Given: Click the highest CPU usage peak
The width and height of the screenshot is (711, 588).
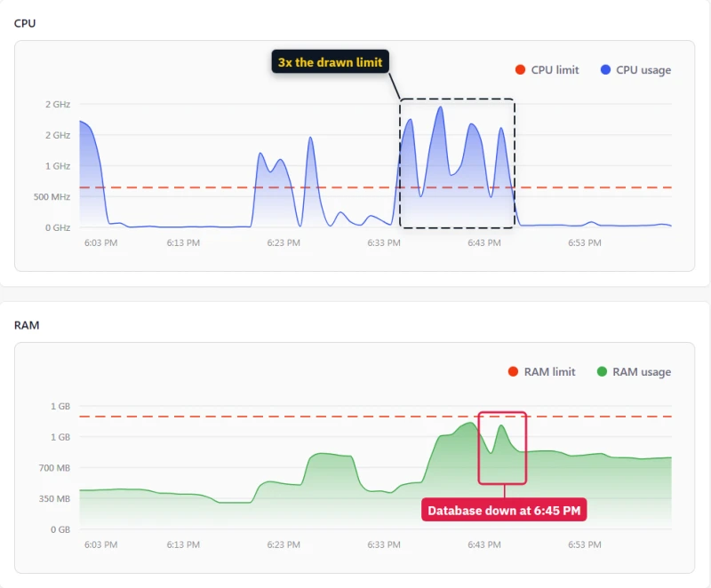Looking at the screenshot, I should (x=440, y=107).
